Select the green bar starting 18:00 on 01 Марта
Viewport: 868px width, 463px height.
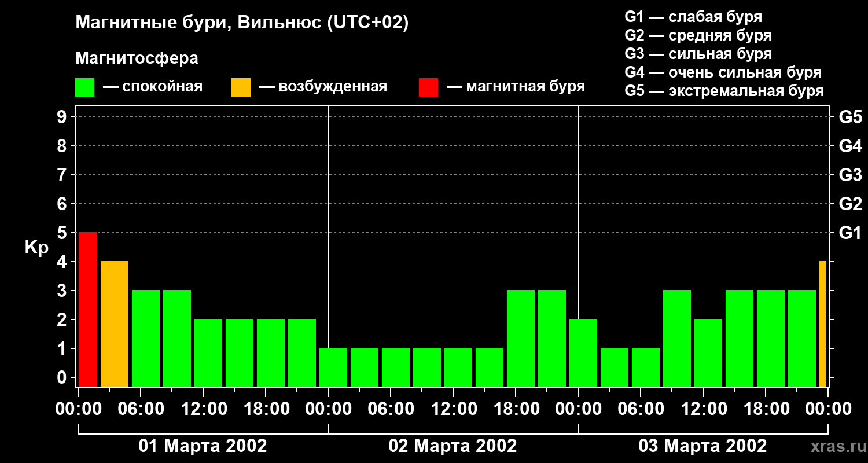(271, 352)
